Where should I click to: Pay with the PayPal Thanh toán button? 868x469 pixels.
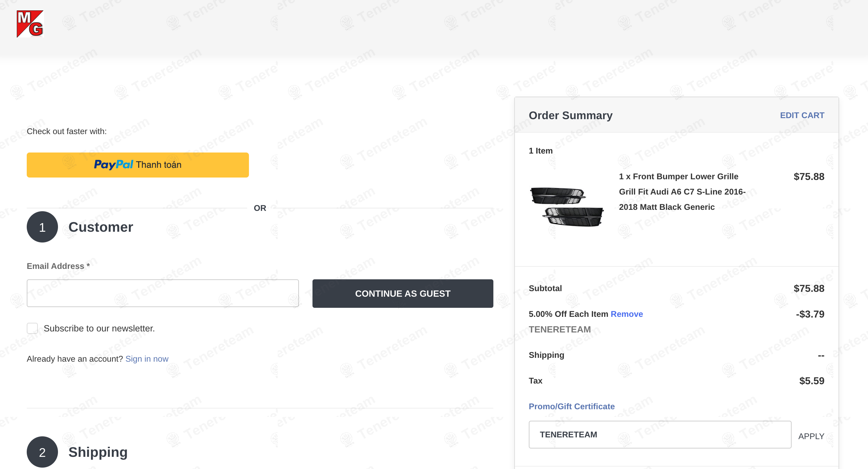[x=138, y=165]
